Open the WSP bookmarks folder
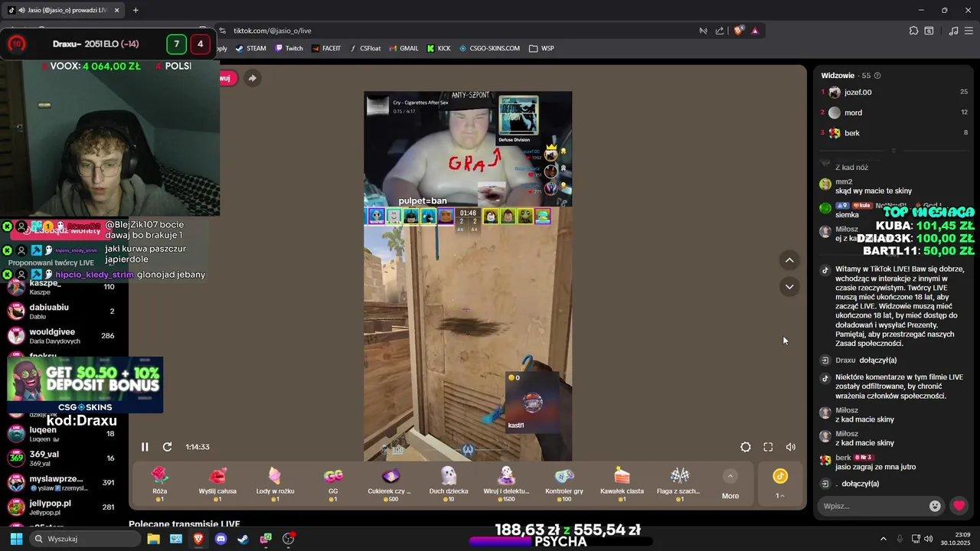The height and width of the screenshot is (551, 980). pyautogui.click(x=541, y=48)
